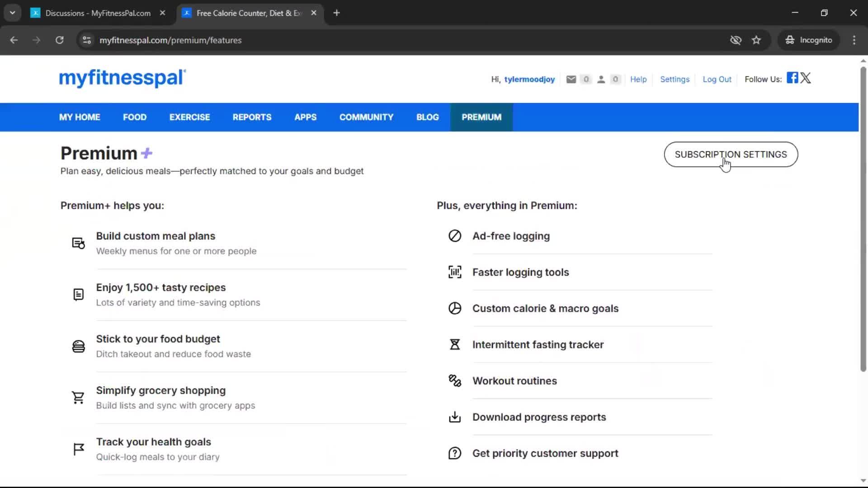Image resolution: width=868 pixels, height=488 pixels.
Task: Bookmark this page with the star icon
Action: [756, 40]
